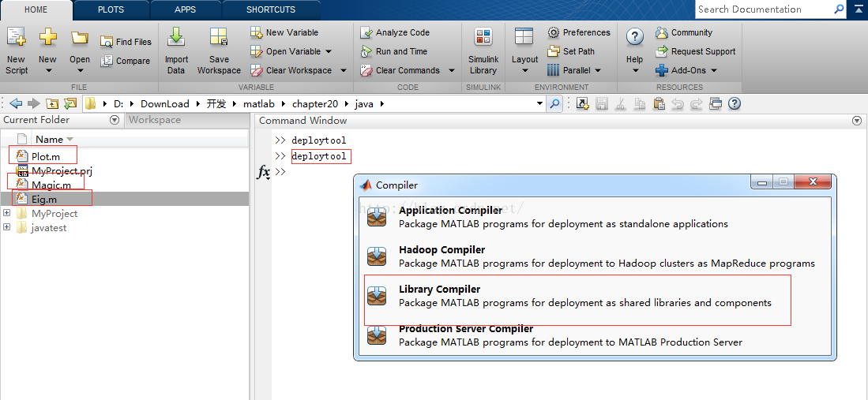Click the Save Workspace icon
This screenshot has width=868, height=400.
click(x=220, y=38)
